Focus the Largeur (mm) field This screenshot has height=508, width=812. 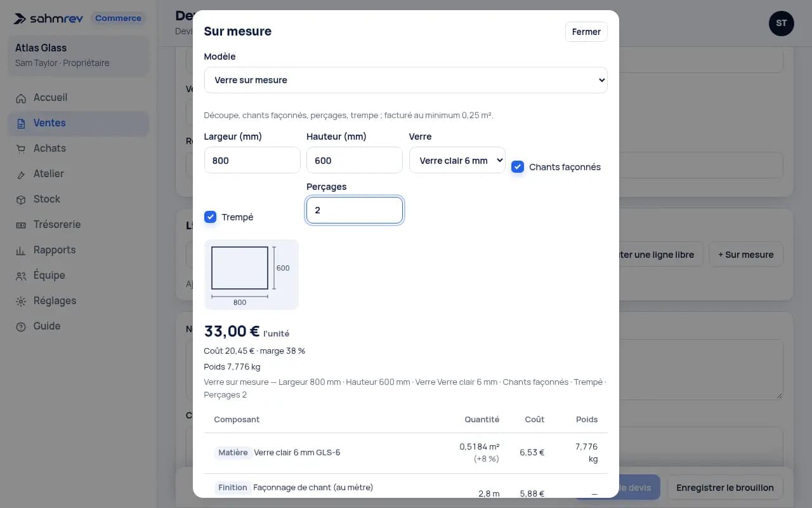(252, 161)
